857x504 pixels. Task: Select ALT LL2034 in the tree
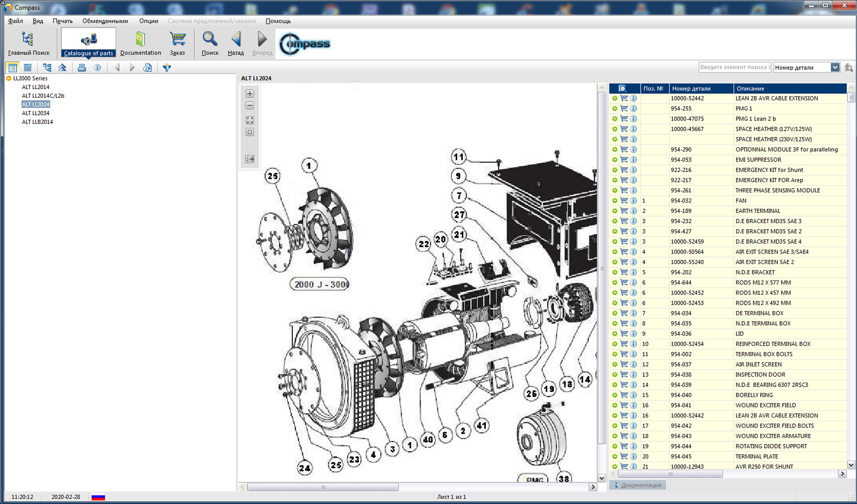point(35,113)
